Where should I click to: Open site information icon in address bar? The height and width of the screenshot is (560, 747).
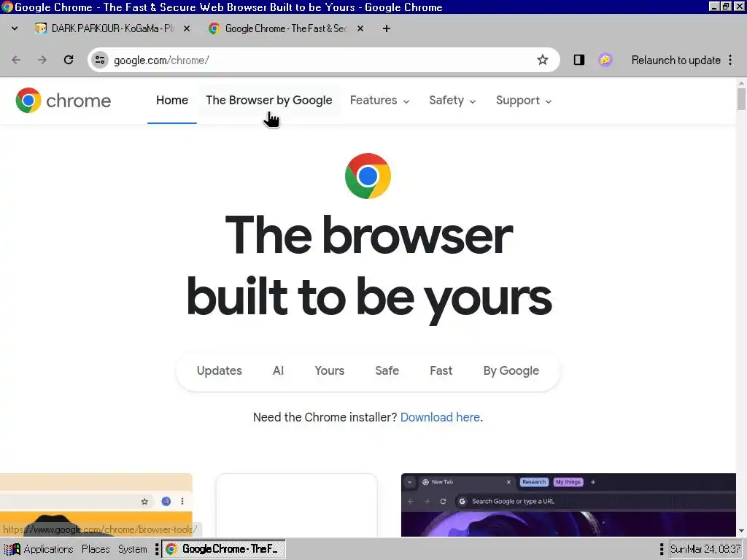100,60
